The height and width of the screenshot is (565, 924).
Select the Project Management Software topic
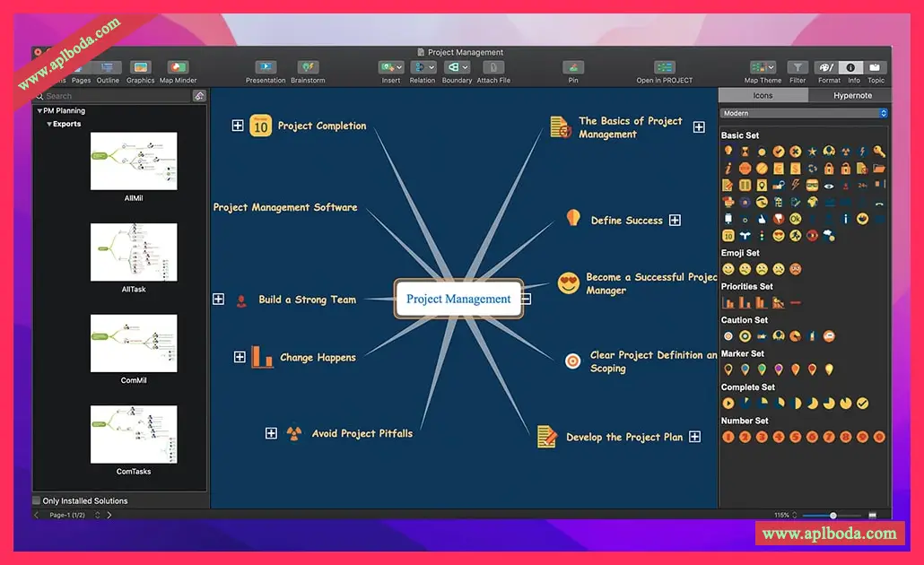click(x=285, y=207)
